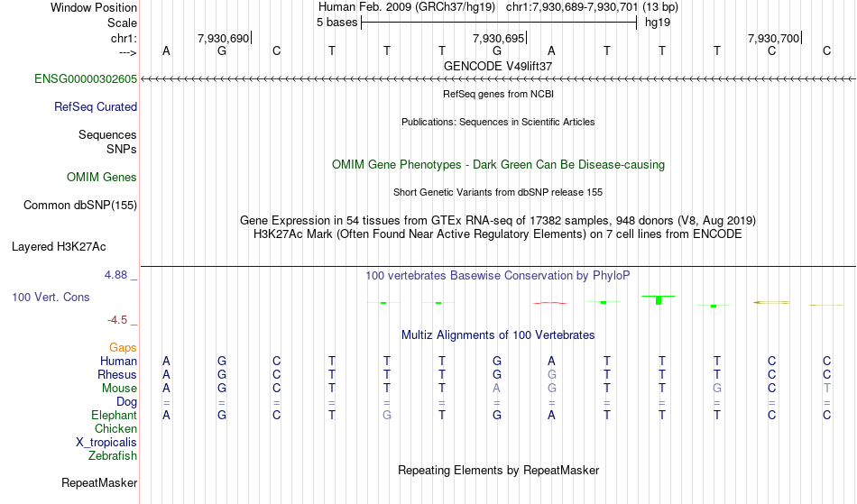Click the 100 Vert. Cons track label
The height and width of the screenshot is (504, 857).
point(51,297)
